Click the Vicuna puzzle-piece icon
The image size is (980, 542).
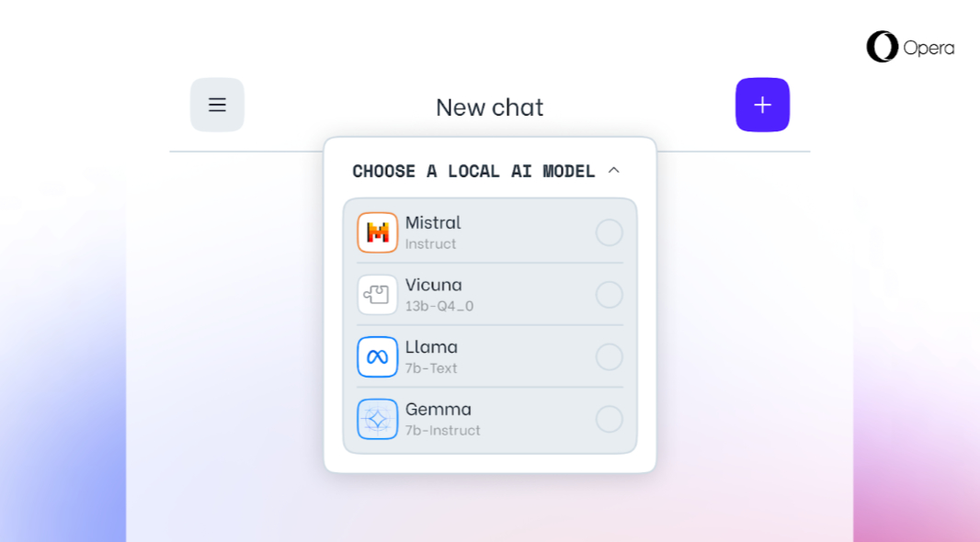pos(377,295)
